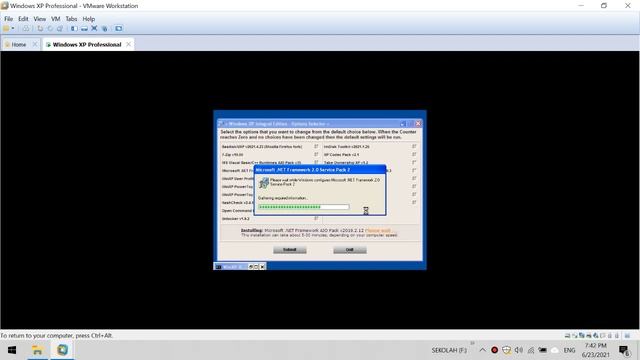640x360 pixels.
Task: Click the OneDrive cloud tray icon
Action: tap(555, 350)
